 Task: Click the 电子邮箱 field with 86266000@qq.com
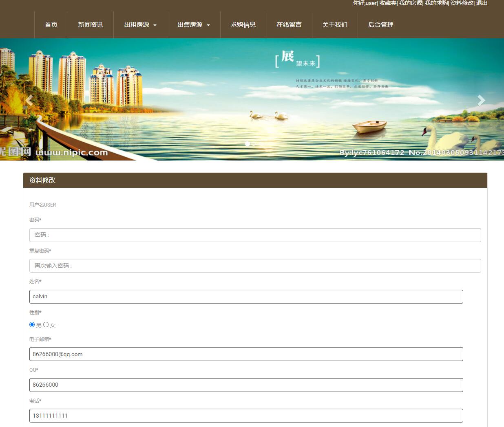click(246, 354)
